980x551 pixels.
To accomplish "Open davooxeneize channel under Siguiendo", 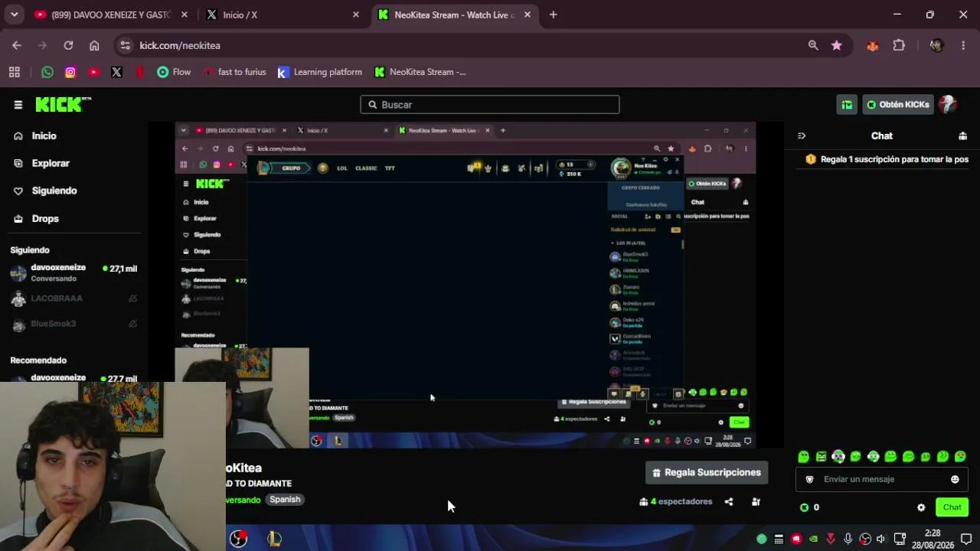I will pyautogui.click(x=73, y=272).
